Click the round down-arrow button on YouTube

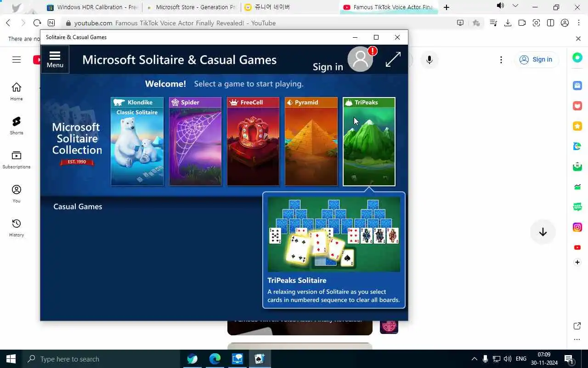coord(543,232)
